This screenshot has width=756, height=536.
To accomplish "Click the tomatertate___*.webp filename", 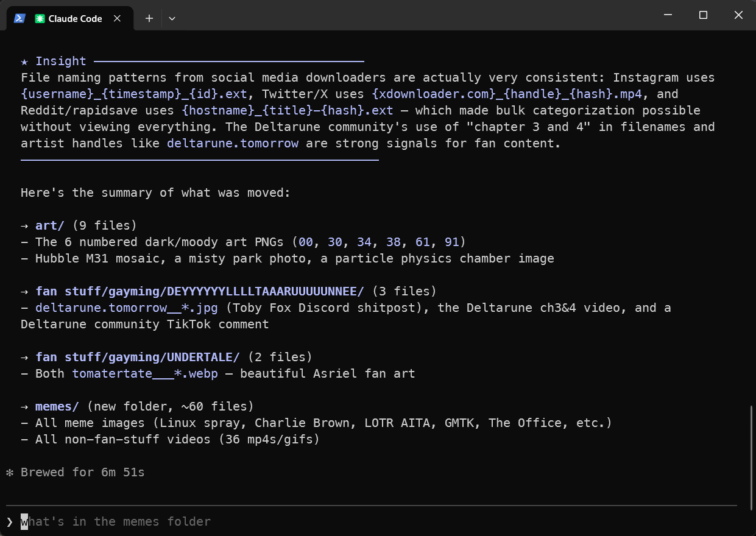I will 145,373.
